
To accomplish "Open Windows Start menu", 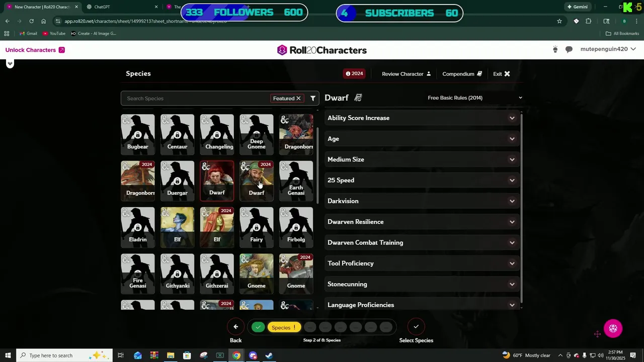I will tap(8, 355).
